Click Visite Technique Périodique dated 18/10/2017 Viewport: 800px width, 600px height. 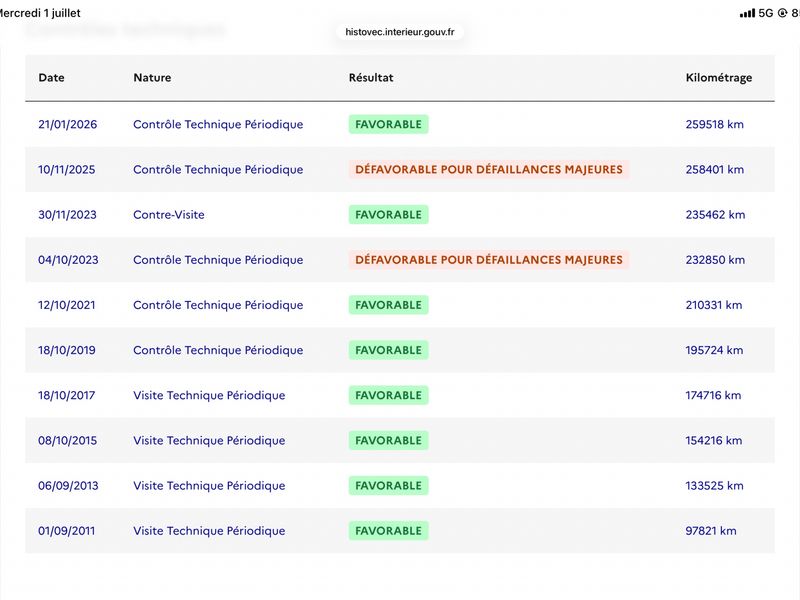pos(209,395)
